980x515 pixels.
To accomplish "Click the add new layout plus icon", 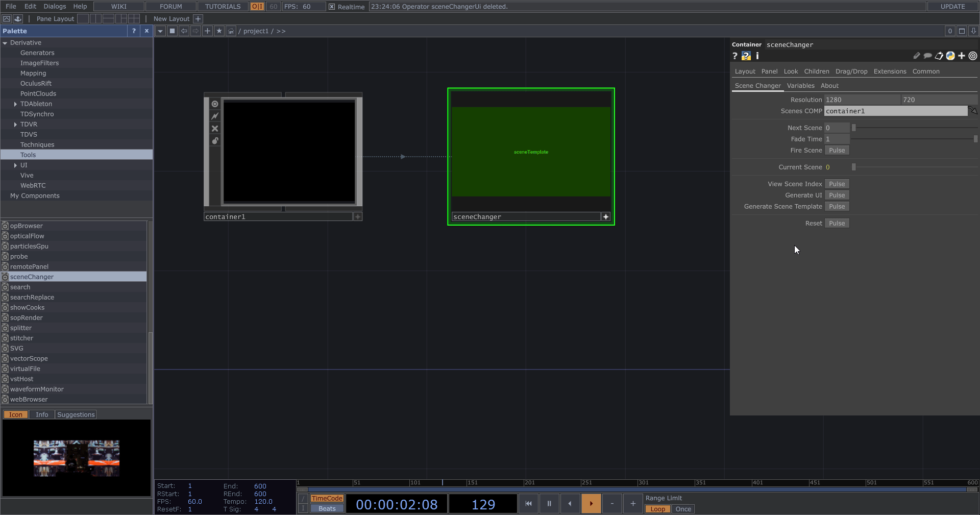I will (198, 19).
